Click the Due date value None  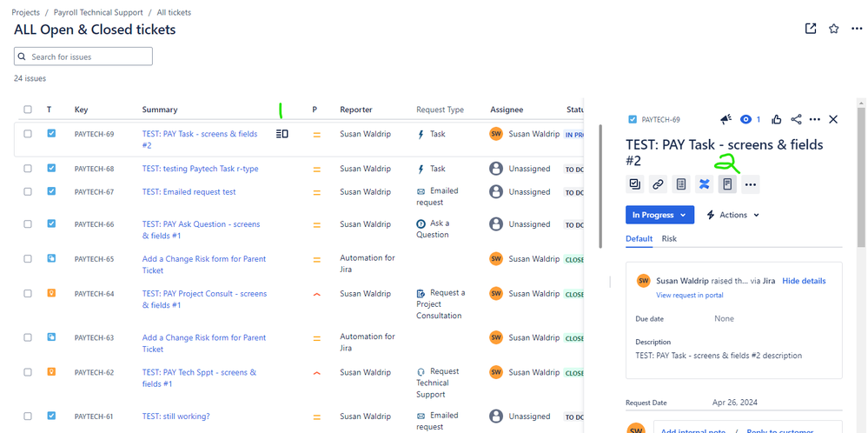point(724,318)
